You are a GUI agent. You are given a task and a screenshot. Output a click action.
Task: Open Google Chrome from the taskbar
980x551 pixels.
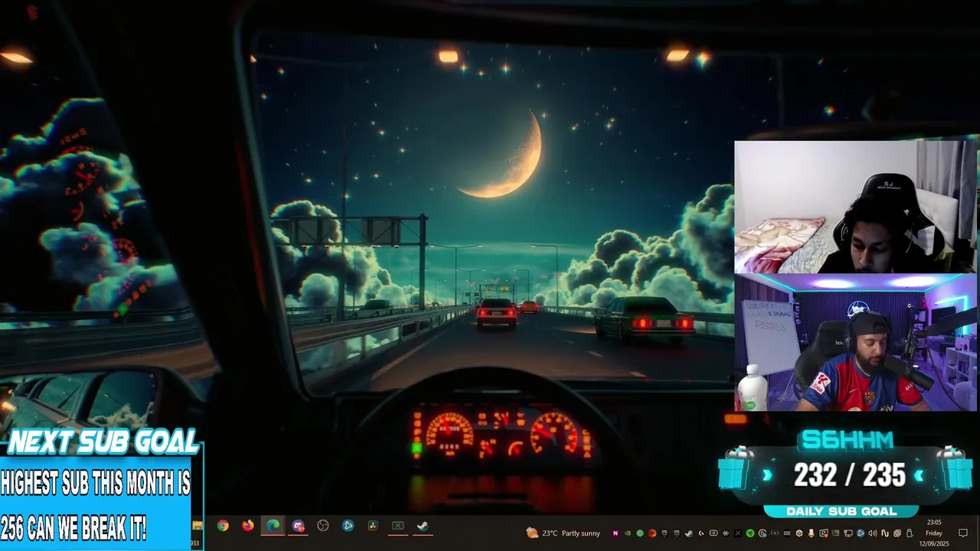[223, 526]
